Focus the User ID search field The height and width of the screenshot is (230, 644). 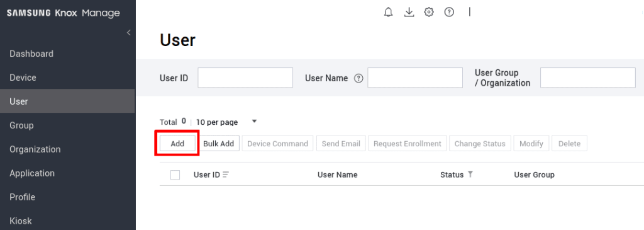(x=245, y=78)
